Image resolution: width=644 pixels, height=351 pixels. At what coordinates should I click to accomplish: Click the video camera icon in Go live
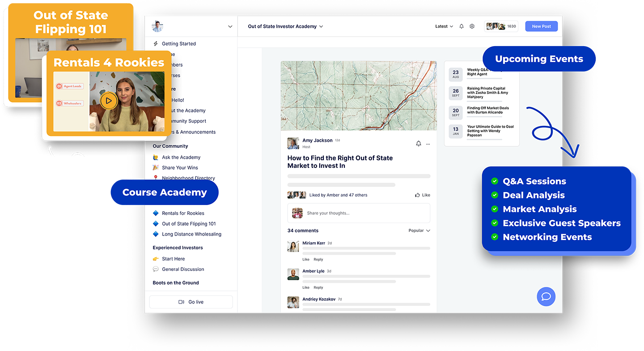pos(181,302)
